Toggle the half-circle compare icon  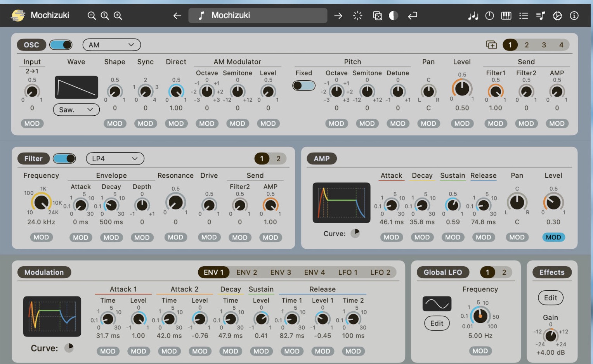pyautogui.click(x=394, y=16)
